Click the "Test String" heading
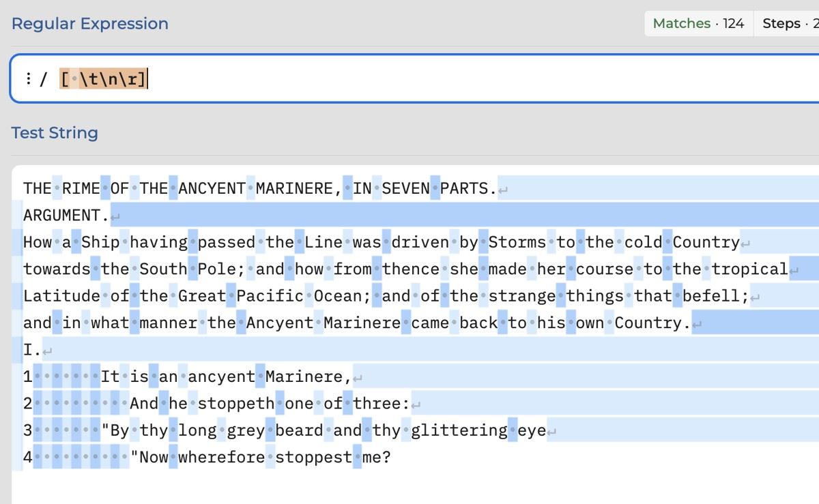The height and width of the screenshot is (504, 819). (55, 132)
